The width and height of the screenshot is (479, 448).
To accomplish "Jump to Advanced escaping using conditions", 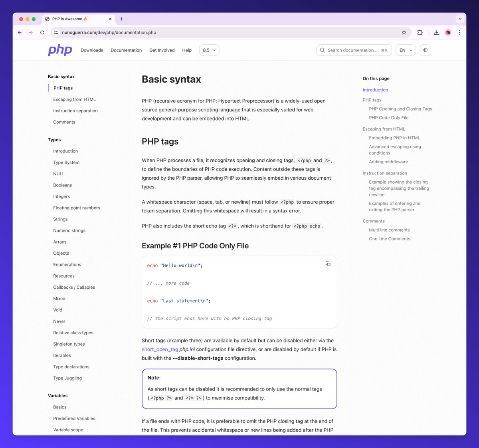I will point(395,150).
